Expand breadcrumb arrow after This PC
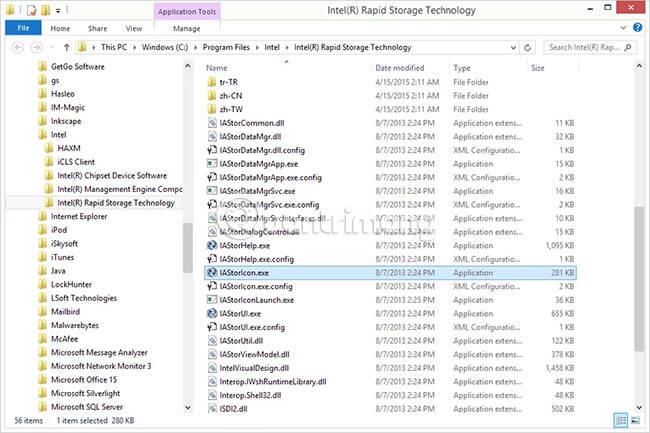650x433 pixels. [134, 48]
